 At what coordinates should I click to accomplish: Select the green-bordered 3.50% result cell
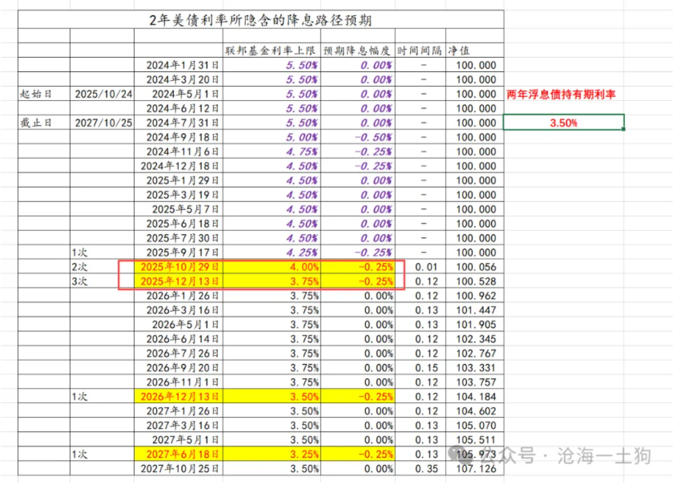pos(563,122)
